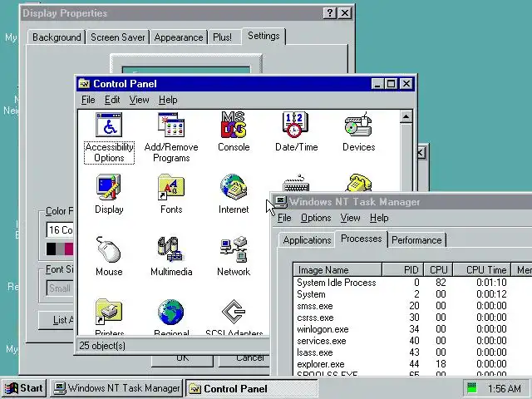Select the Network icon
This screenshot has width=532, height=399.
tap(234, 249)
